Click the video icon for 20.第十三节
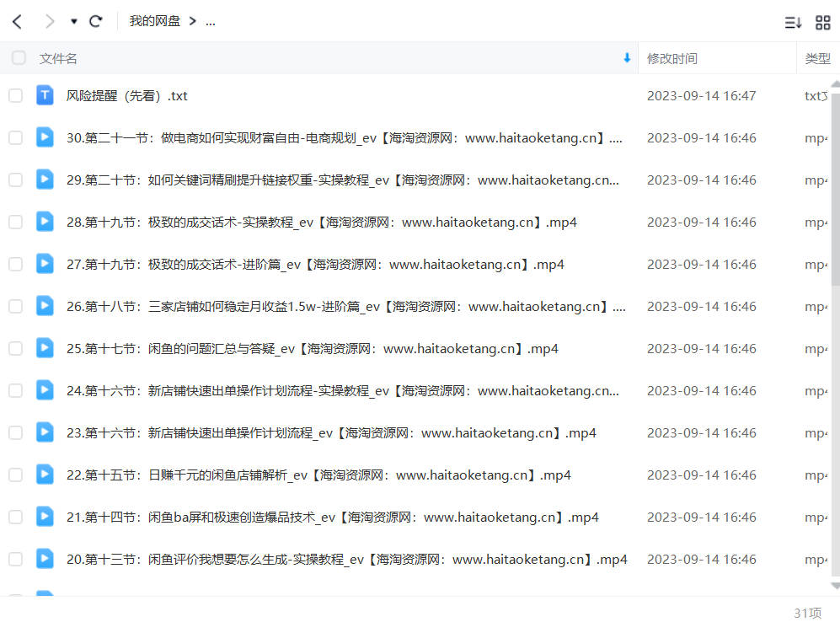Viewport: 840px width, 633px height. (x=45, y=559)
